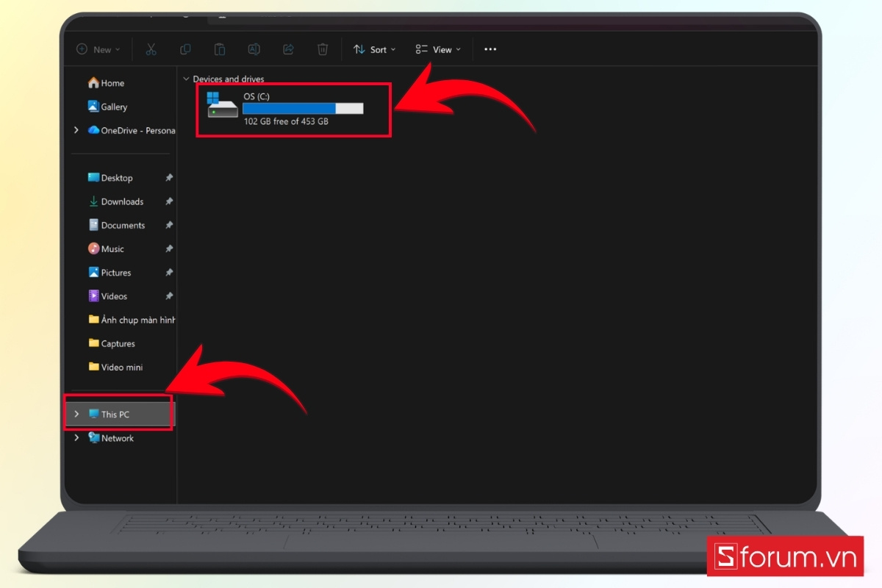Click the Cut scissors icon
This screenshot has height=588, width=882.
tap(151, 49)
